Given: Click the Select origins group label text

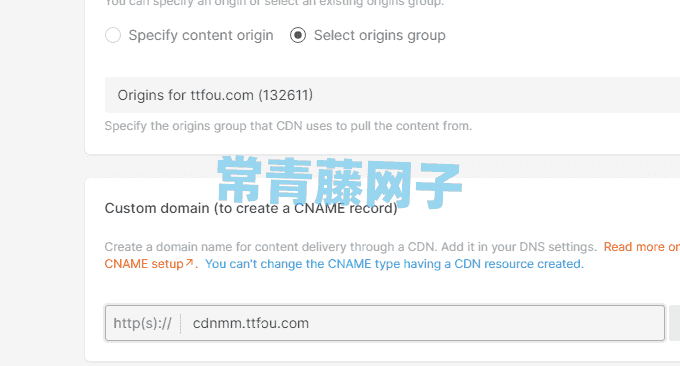Looking at the screenshot, I should click(x=379, y=35).
